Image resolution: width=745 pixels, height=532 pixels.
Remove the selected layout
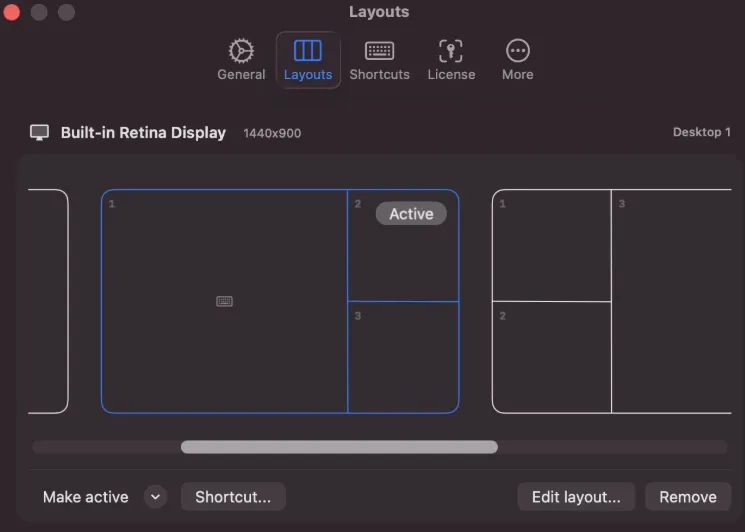coord(688,497)
